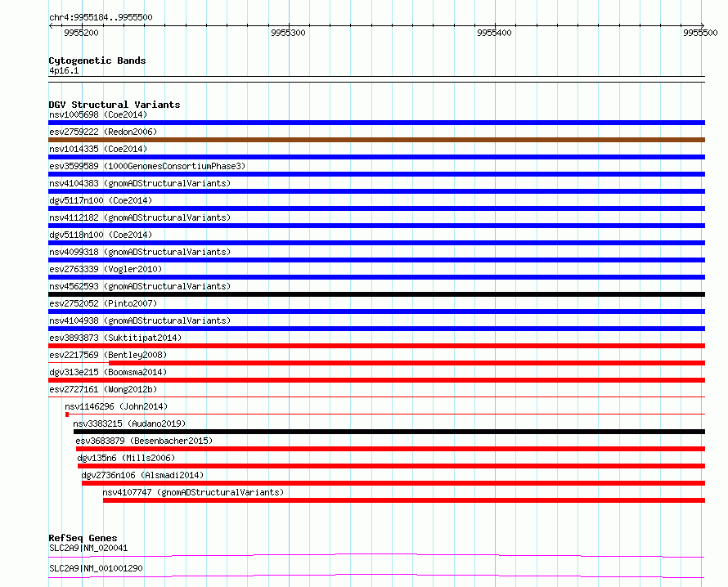Click the nsv1005698 (Coe2014) variant label
This screenshot has height=587, width=728.
point(98,114)
